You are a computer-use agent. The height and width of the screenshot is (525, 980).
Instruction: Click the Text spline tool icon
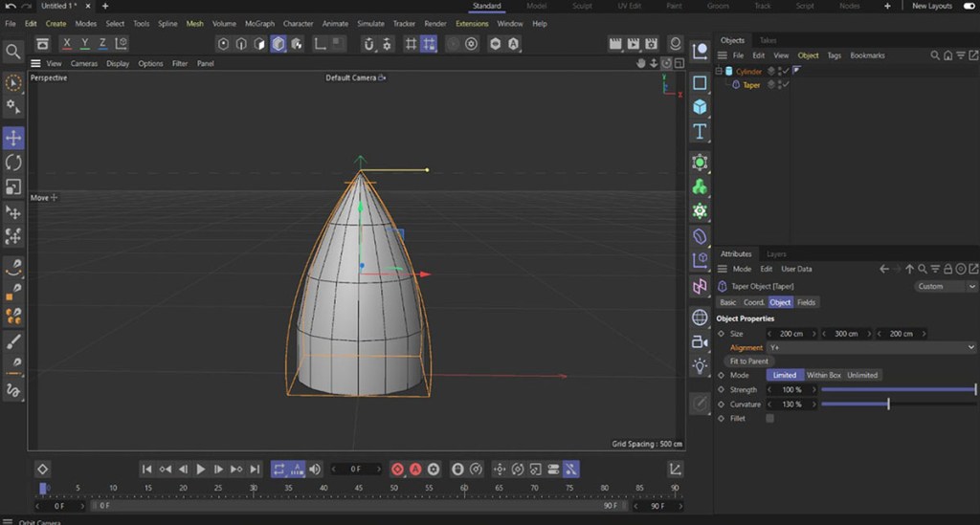coord(700,132)
